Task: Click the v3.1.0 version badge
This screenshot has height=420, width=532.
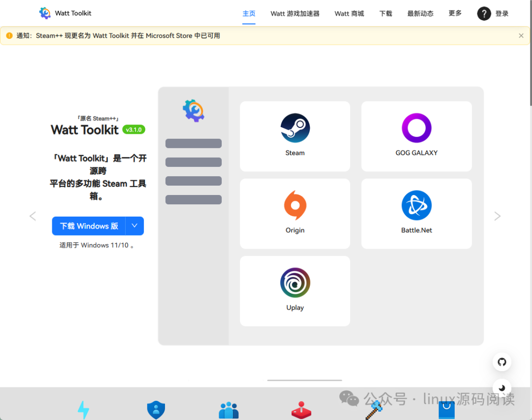Action: pyautogui.click(x=133, y=129)
